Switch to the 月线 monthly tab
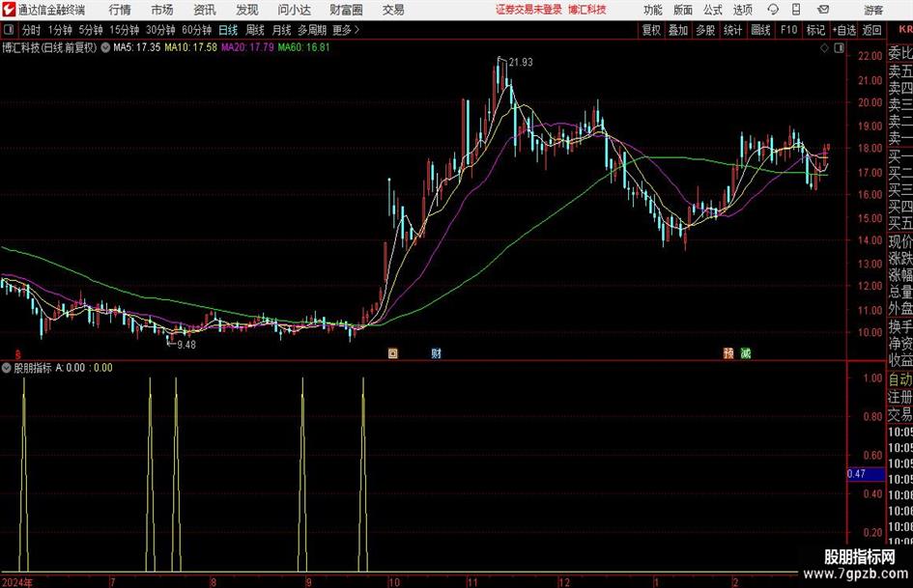 (x=281, y=30)
